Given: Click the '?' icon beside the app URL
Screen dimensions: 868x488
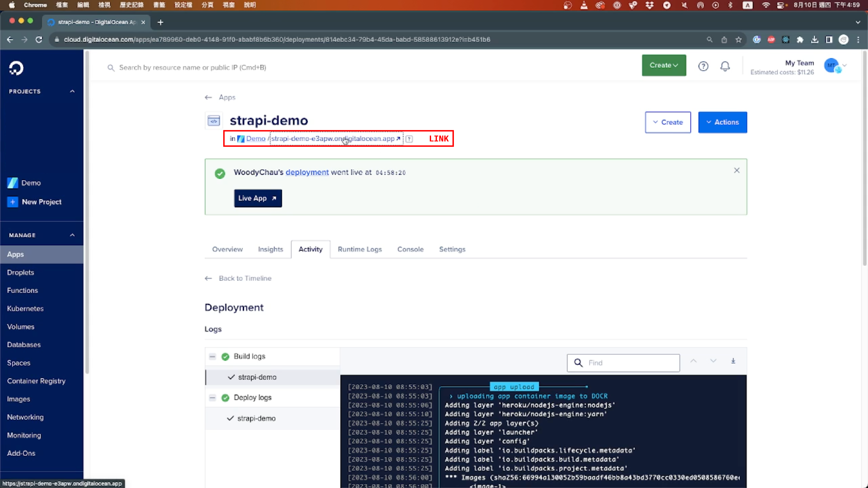Looking at the screenshot, I should tap(409, 139).
